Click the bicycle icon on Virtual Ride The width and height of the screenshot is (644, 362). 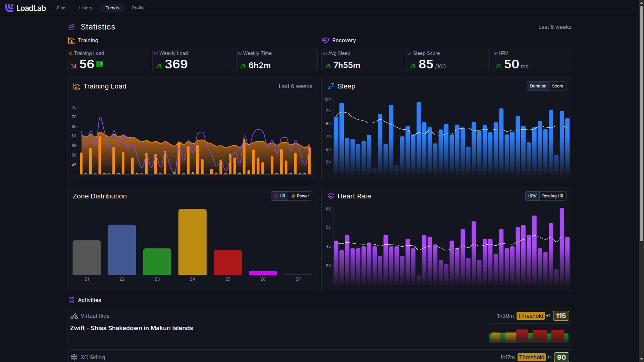tap(73, 316)
